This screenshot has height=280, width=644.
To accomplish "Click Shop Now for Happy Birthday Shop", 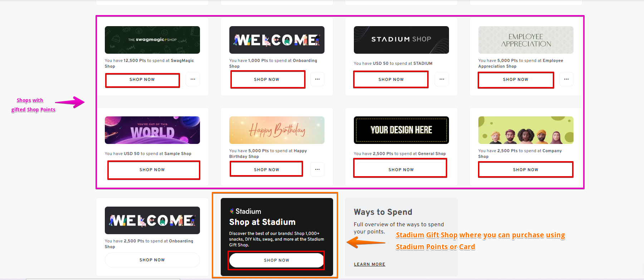I will [267, 170].
